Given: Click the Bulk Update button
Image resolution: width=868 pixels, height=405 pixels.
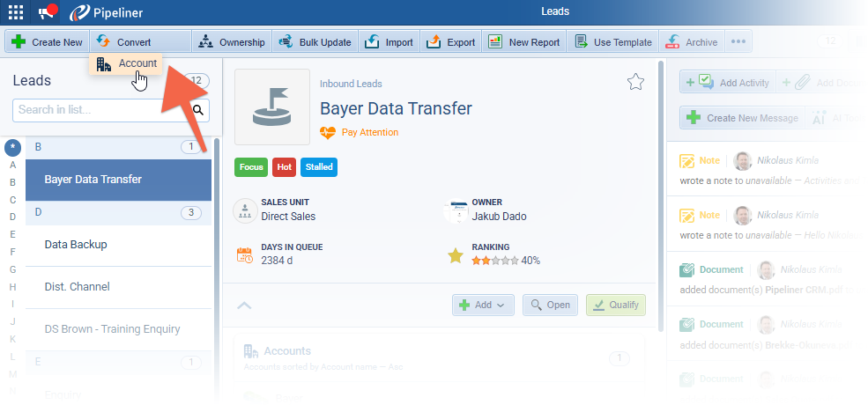Looking at the screenshot, I should (x=315, y=41).
